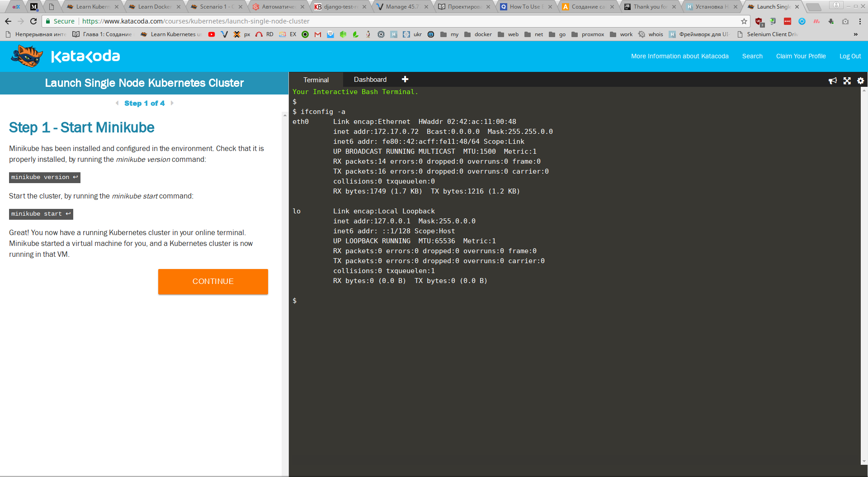Open the uBlock Origin extension icon

(x=759, y=21)
